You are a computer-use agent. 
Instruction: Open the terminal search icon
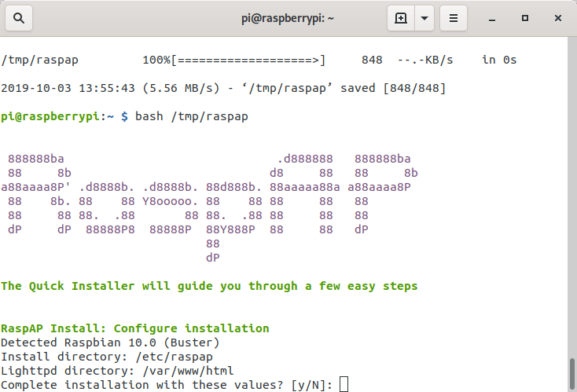[18, 17]
